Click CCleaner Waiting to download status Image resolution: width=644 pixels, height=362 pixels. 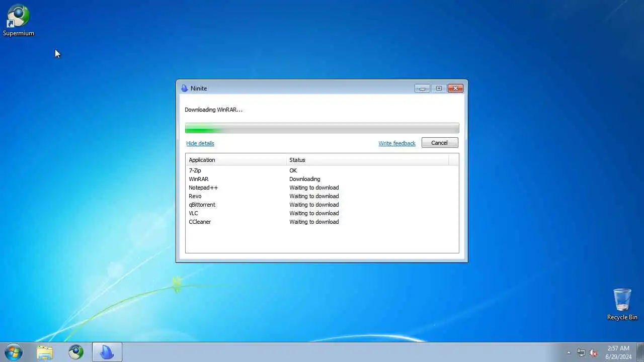[x=314, y=222]
